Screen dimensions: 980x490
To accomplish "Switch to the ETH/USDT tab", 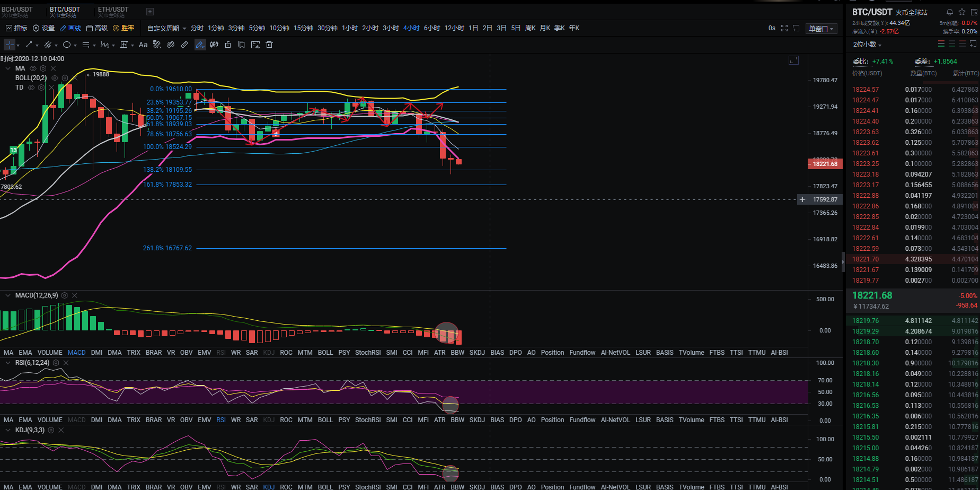I will pyautogui.click(x=113, y=12).
